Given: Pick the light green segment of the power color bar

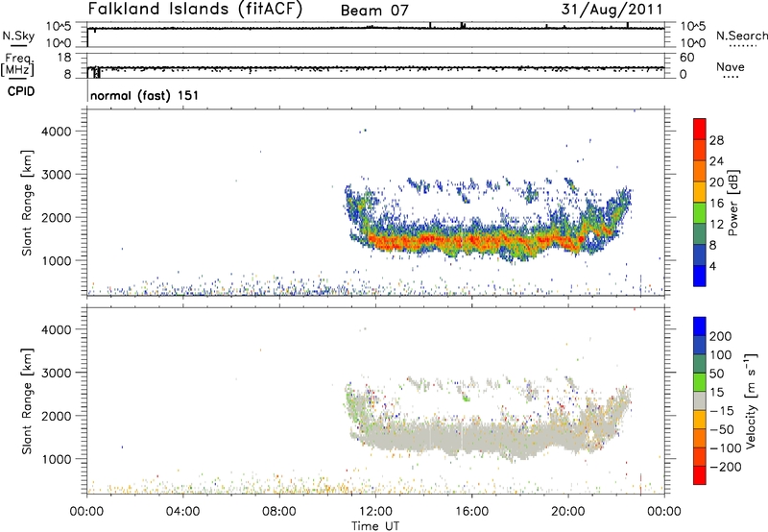Looking at the screenshot, I should click(x=700, y=213).
